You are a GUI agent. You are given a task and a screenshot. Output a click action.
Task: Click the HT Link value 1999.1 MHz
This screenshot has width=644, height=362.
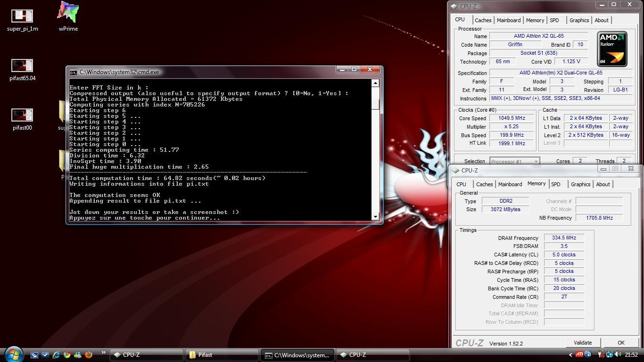pyautogui.click(x=512, y=143)
